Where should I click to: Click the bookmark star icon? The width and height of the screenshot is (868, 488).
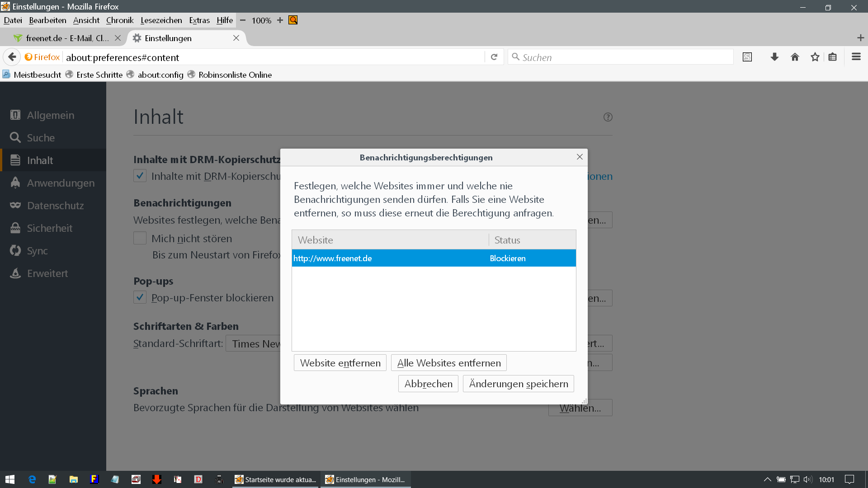(x=815, y=57)
